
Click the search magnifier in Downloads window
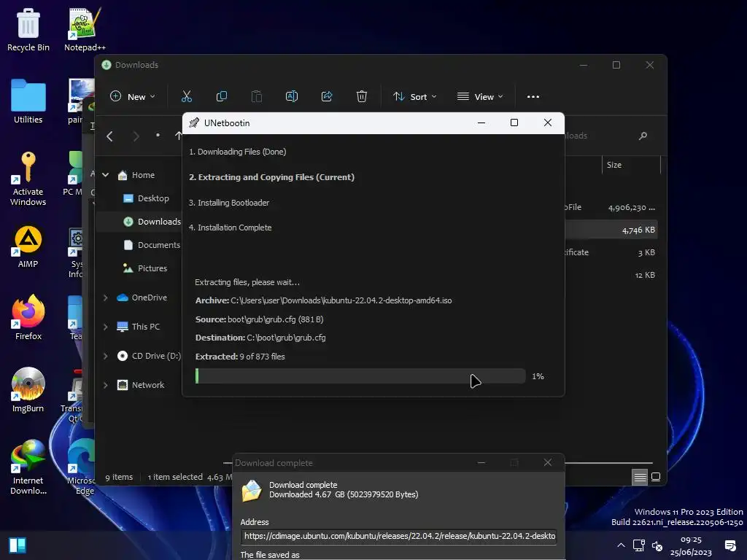coord(643,136)
